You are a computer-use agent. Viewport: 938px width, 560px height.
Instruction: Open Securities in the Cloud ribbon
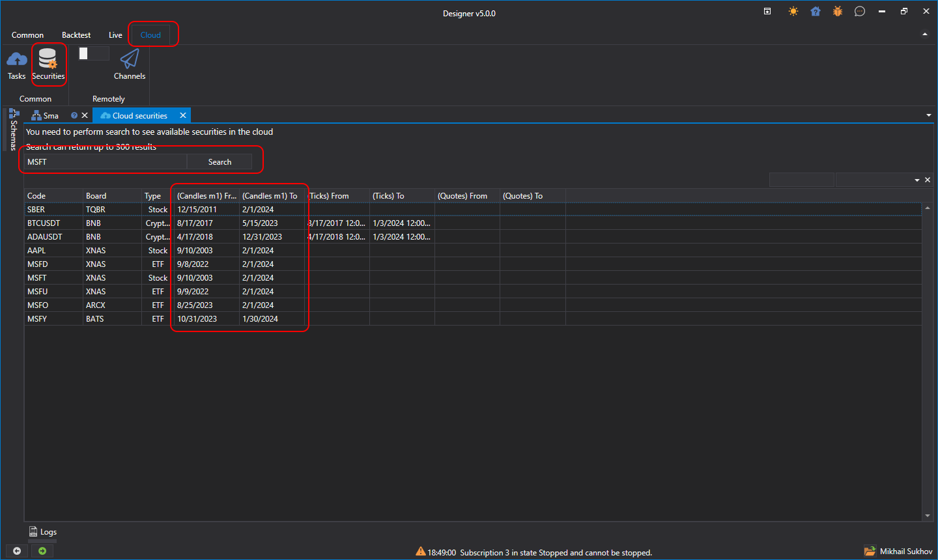click(x=48, y=65)
